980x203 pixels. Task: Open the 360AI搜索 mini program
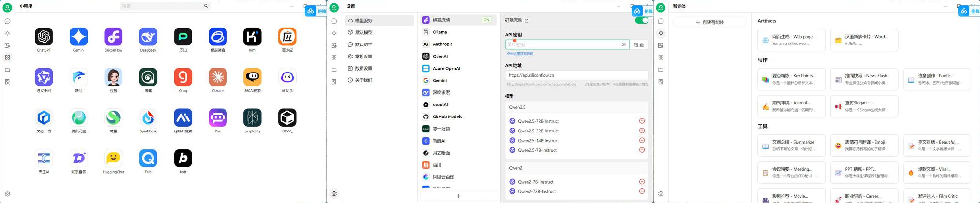(x=253, y=77)
